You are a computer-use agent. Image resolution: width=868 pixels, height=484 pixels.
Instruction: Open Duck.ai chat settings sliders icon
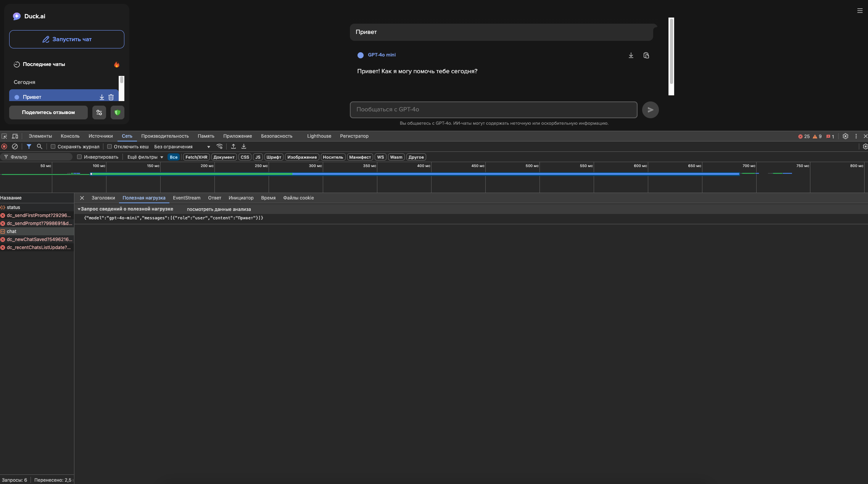tap(99, 113)
